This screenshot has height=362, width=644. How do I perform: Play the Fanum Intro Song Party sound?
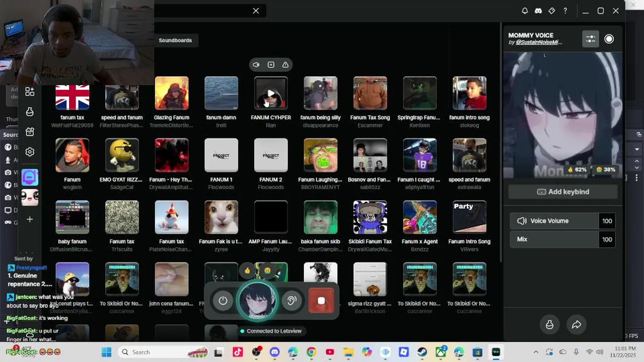click(469, 217)
